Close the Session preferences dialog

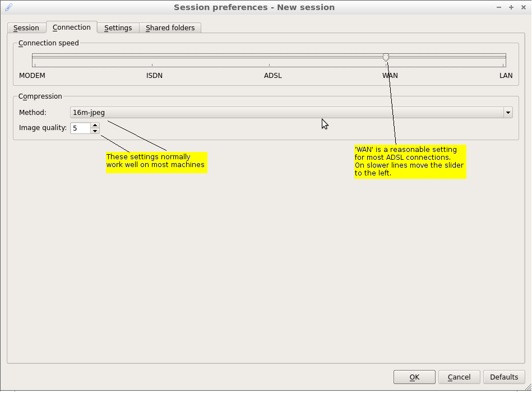tap(522, 7)
